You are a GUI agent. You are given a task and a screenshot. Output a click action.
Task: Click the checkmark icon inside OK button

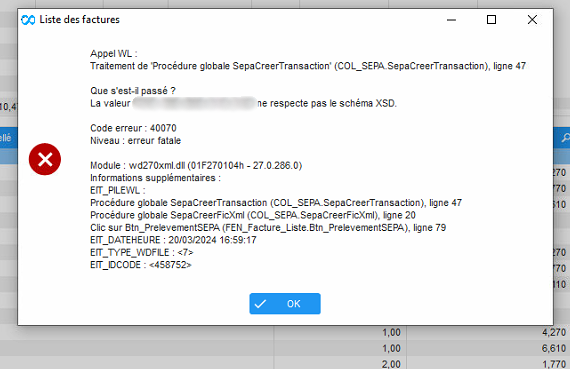tap(260, 304)
